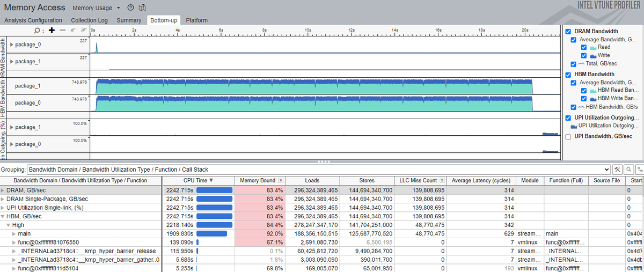Image resolution: width=644 pixels, height=272 pixels.
Task: Sort by CPU Time column header
Action: tap(198, 181)
